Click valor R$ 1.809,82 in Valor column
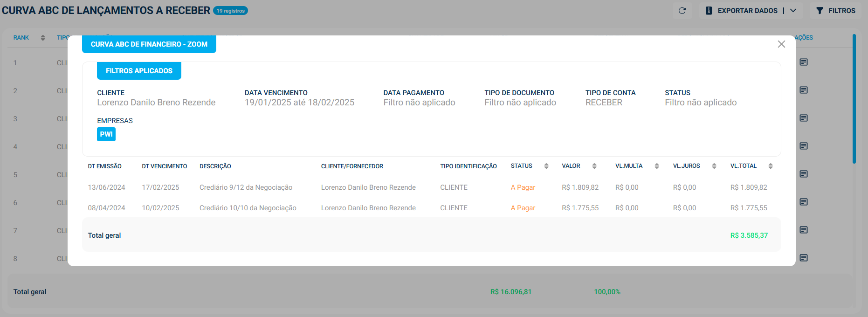Viewport: 868px width, 317px height. tap(580, 187)
